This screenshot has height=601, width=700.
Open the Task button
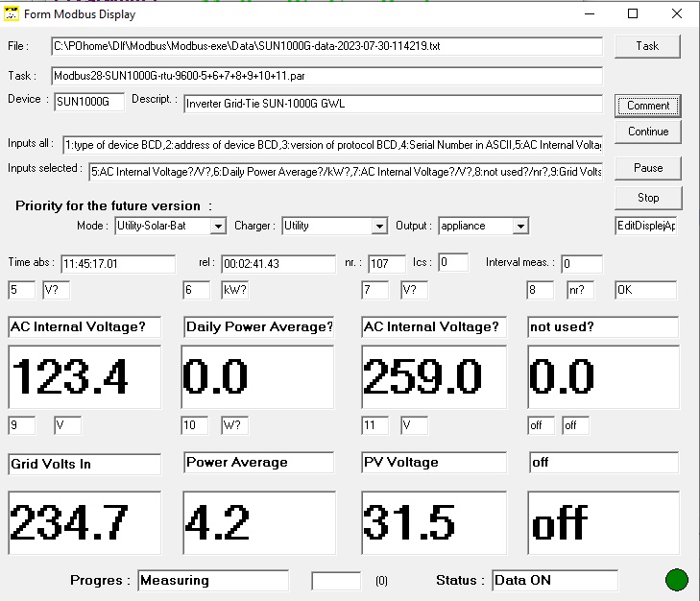coord(647,46)
